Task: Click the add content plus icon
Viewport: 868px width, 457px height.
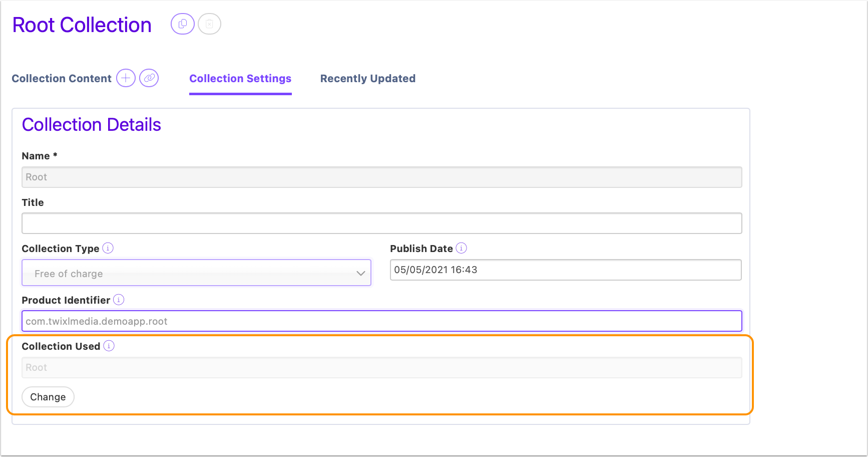Action: pyautogui.click(x=126, y=78)
